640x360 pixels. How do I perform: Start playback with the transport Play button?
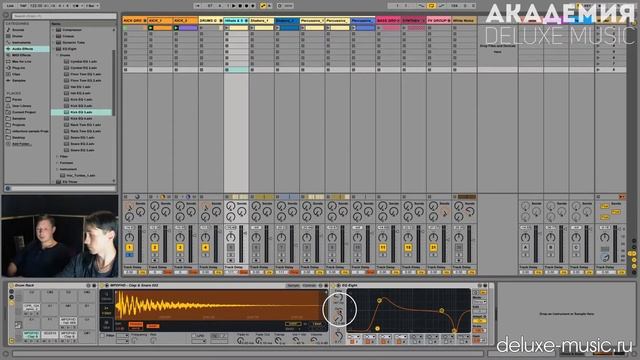[234, 6]
